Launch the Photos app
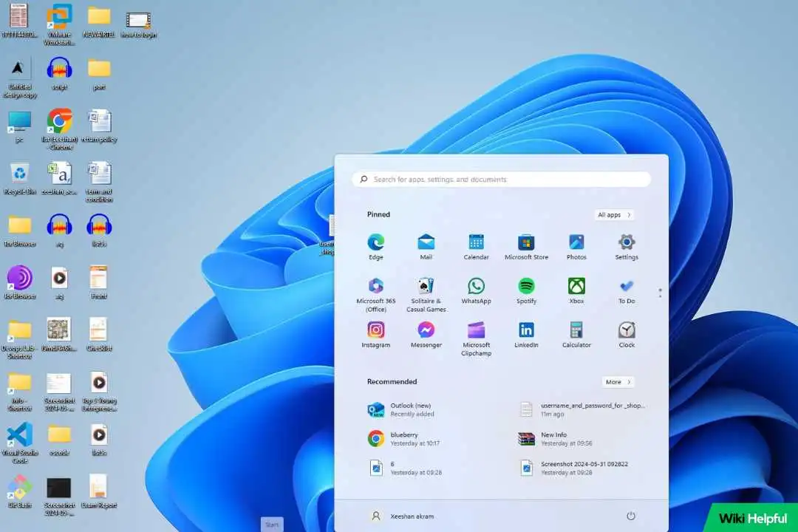798x532 pixels. (x=576, y=247)
